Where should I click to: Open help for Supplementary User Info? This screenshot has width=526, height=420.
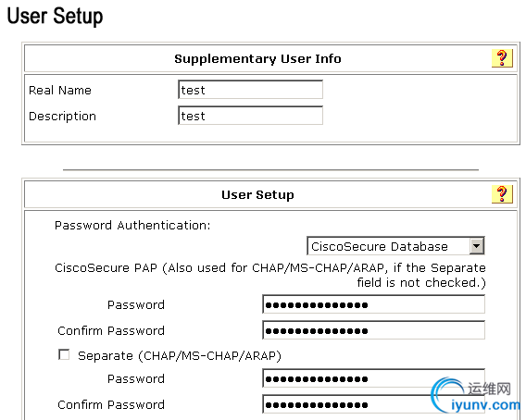(x=502, y=58)
